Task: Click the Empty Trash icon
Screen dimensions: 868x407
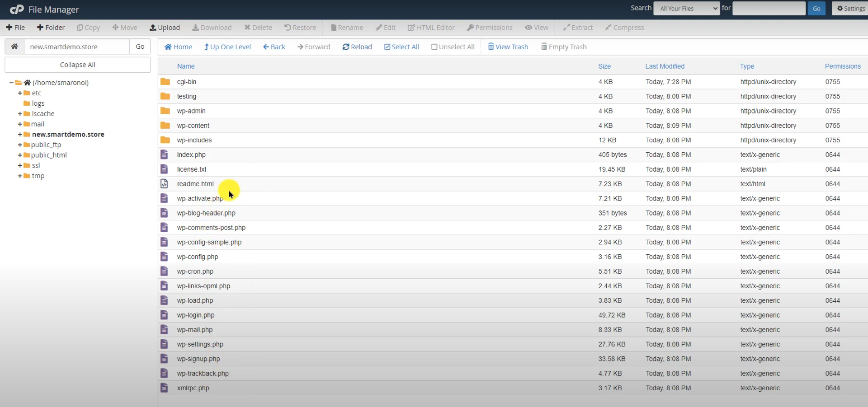Action: (563, 47)
